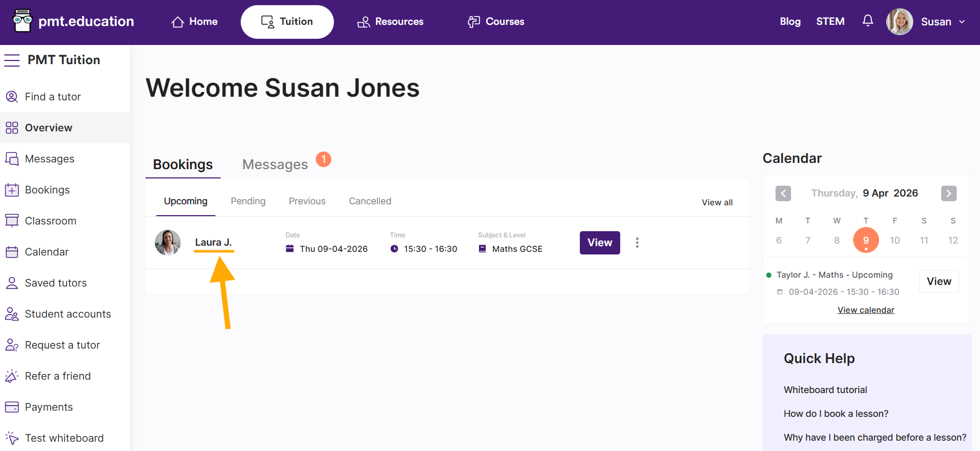The image size is (980, 451).
Task: Launch the Test whiteboard
Action: pos(64,438)
